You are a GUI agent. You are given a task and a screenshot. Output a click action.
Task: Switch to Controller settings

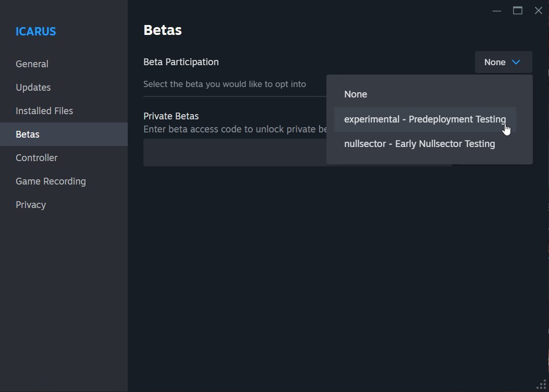point(64,157)
